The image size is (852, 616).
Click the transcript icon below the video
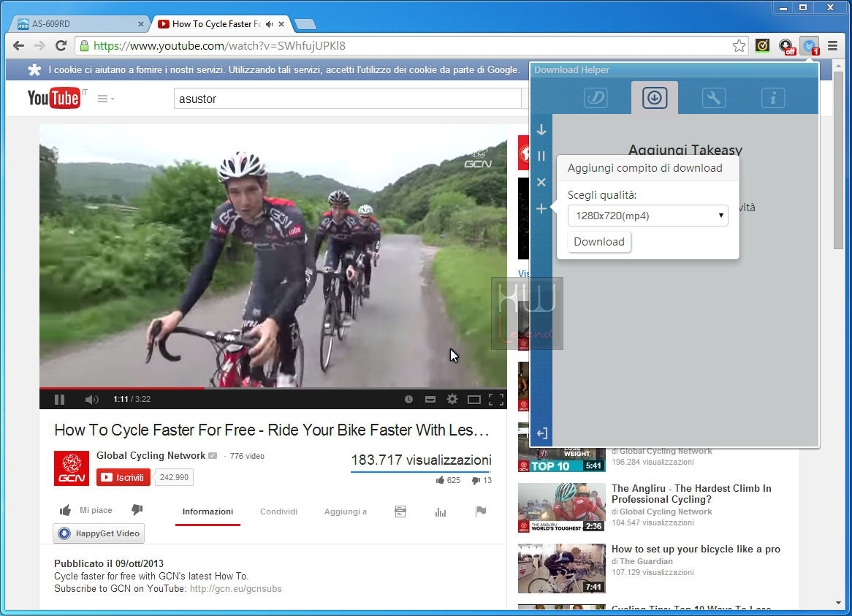click(400, 512)
